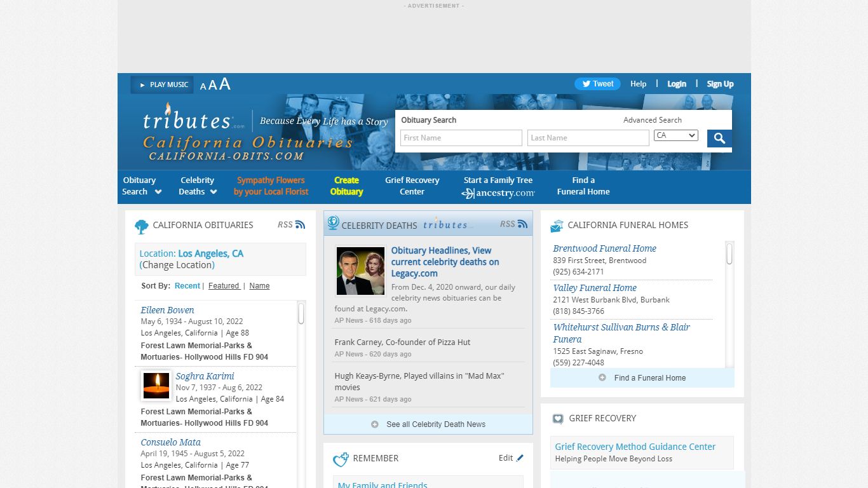Open Obituary Headlines Legacy.com article
The image size is (868, 488).
click(x=445, y=262)
